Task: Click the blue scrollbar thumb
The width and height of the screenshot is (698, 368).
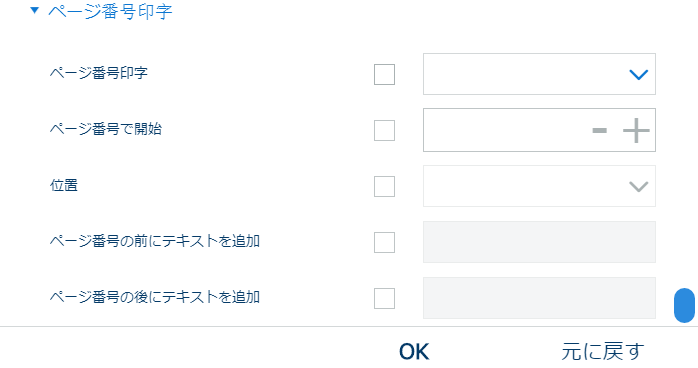Action: coord(684,305)
